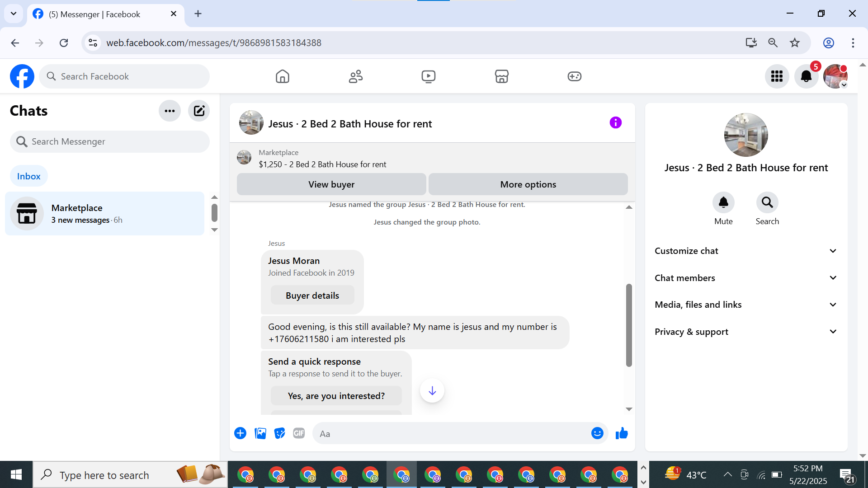Choose a GIF using the GIF icon
868x488 pixels.
tap(299, 433)
